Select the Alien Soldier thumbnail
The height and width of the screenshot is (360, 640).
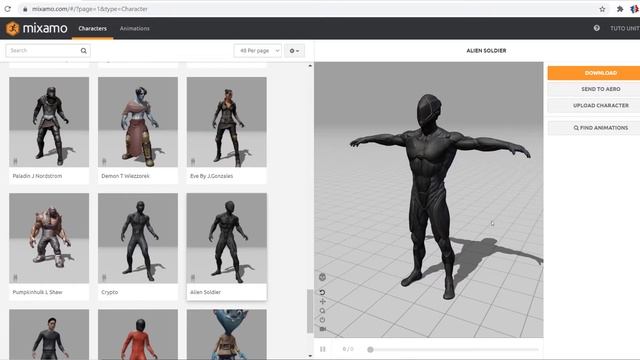[227, 238]
